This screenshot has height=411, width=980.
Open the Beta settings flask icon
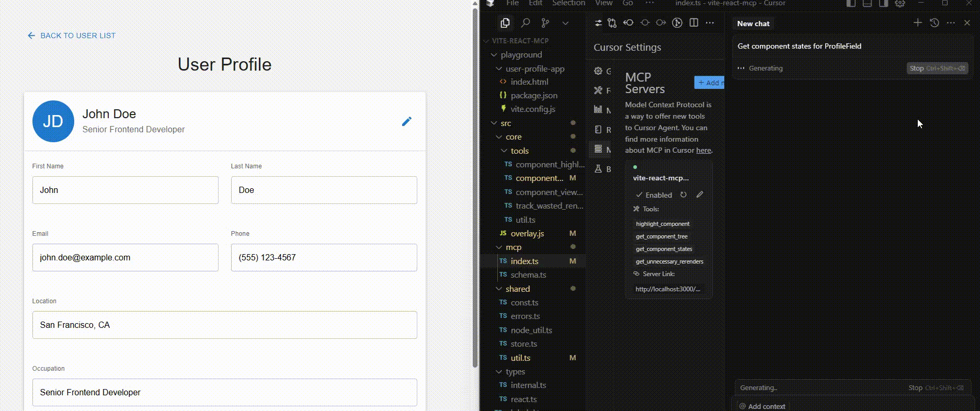coord(598,169)
